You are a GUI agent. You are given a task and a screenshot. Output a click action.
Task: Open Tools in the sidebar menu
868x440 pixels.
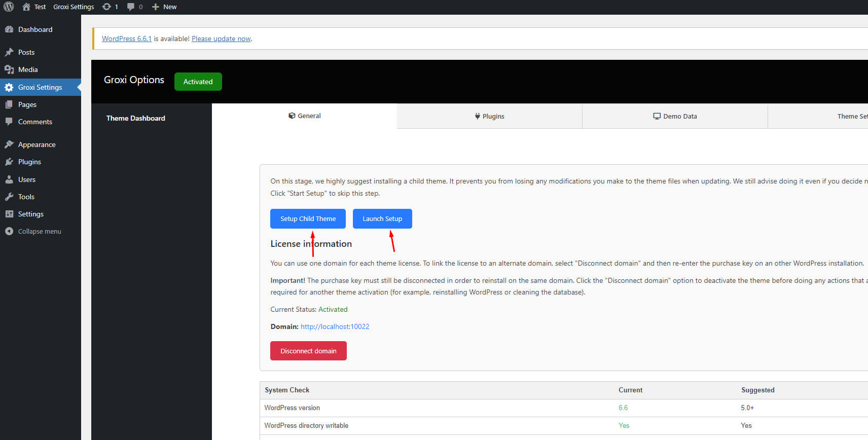click(x=41, y=197)
